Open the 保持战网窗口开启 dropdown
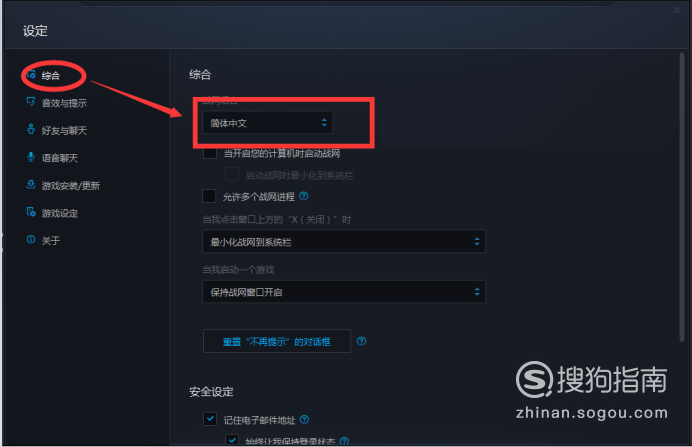The height and width of the screenshot is (447, 692). coord(344,292)
